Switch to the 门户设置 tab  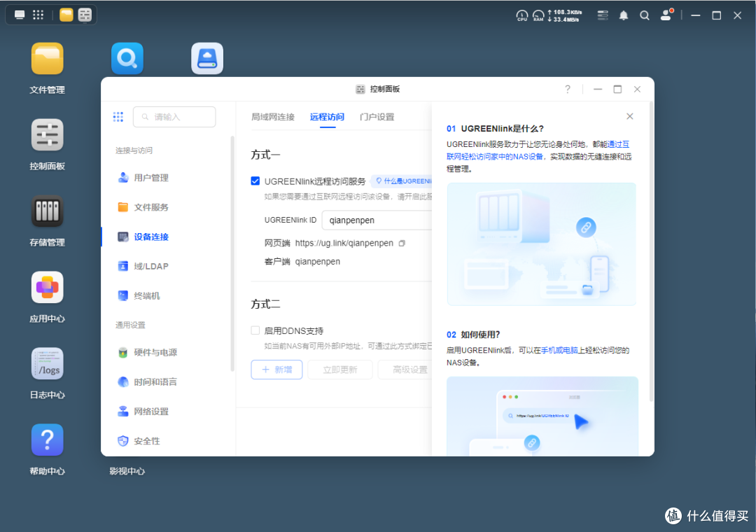(x=377, y=117)
